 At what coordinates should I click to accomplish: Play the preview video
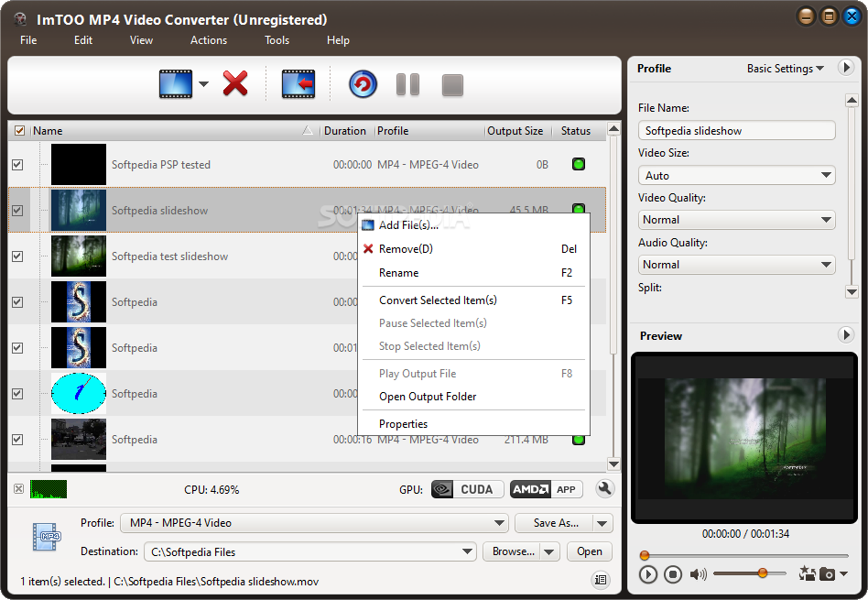(x=647, y=574)
